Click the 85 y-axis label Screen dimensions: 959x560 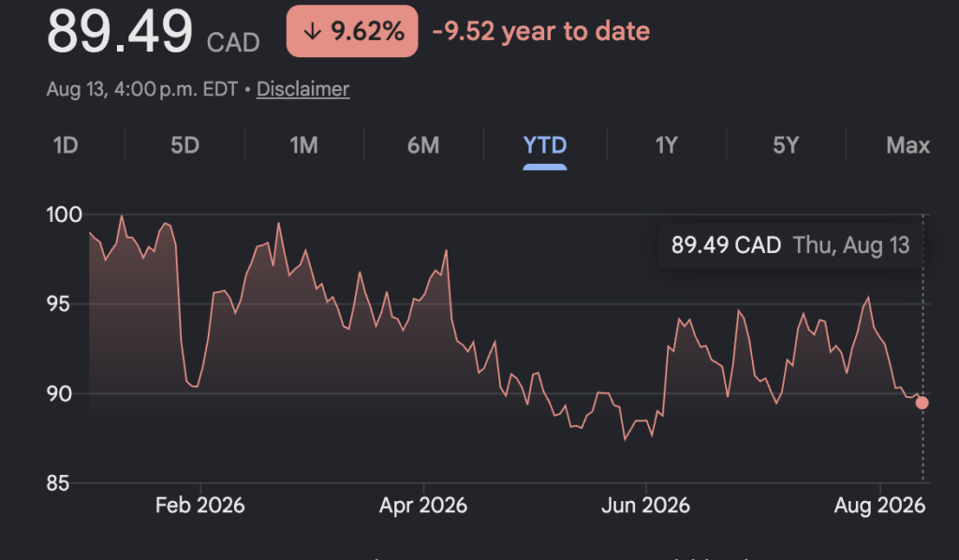pos(58,483)
